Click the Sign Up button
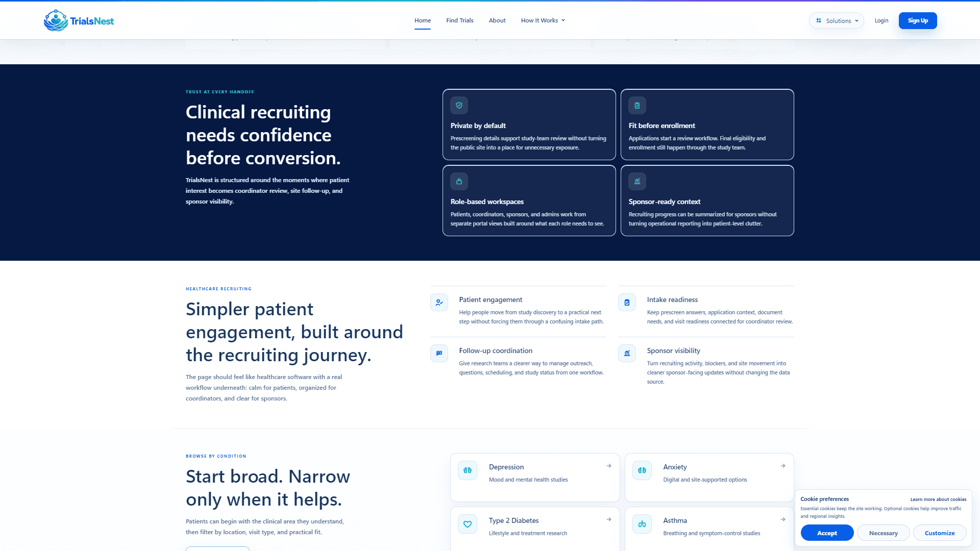 pos(918,20)
